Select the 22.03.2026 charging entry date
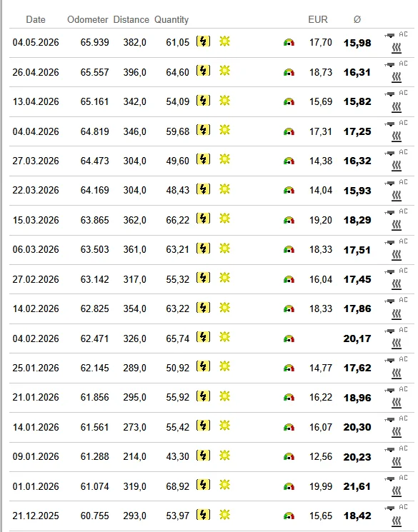Viewport: 418px width, 532px height. coord(36,191)
